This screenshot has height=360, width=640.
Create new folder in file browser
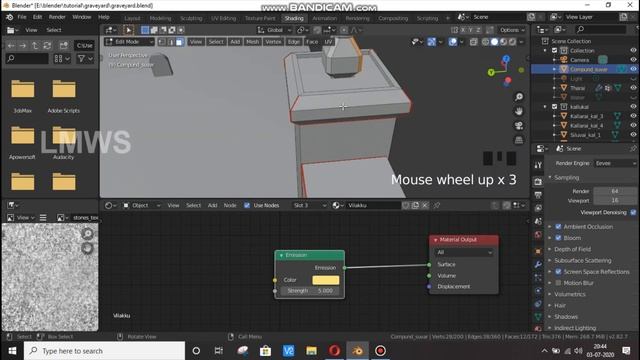63,46
